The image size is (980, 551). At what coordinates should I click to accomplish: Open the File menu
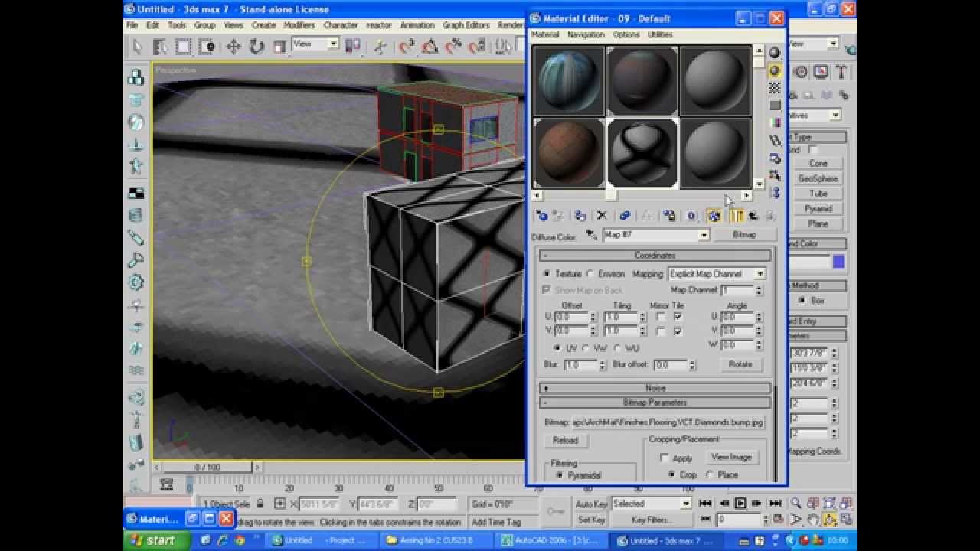(132, 24)
